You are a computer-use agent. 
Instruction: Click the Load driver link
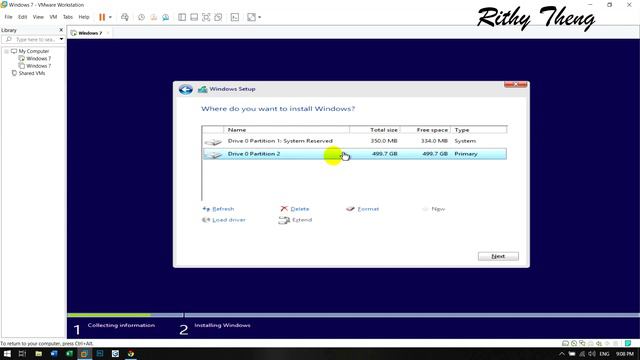[x=229, y=220]
